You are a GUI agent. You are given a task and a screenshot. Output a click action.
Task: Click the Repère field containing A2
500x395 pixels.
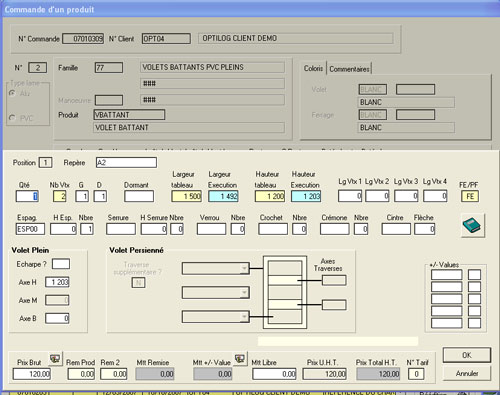(126, 163)
